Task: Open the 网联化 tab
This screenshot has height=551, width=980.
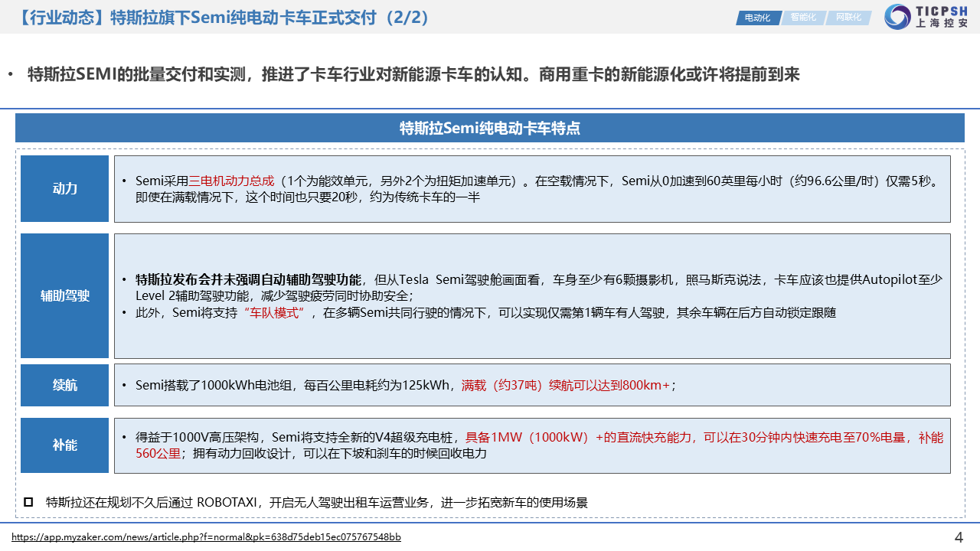Action: coord(848,18)
